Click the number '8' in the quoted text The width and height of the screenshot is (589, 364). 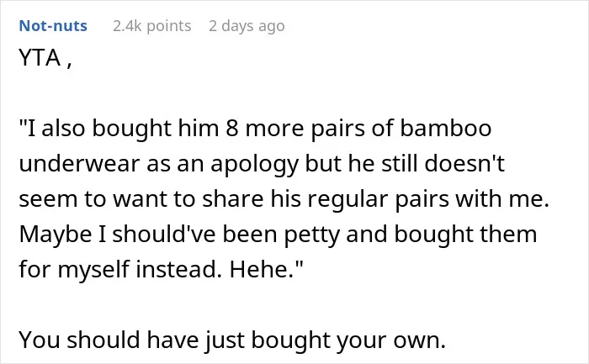click(231, 129)
